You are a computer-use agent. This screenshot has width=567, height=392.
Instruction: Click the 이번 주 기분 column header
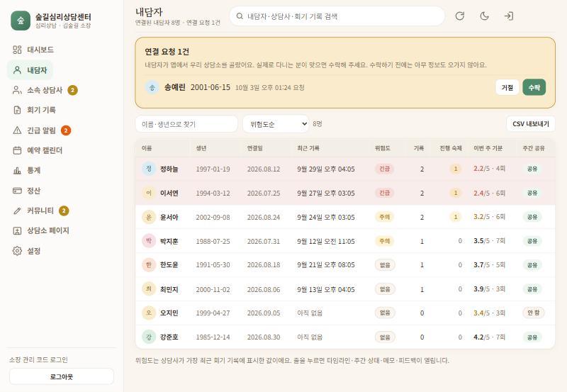pos(488,148)
